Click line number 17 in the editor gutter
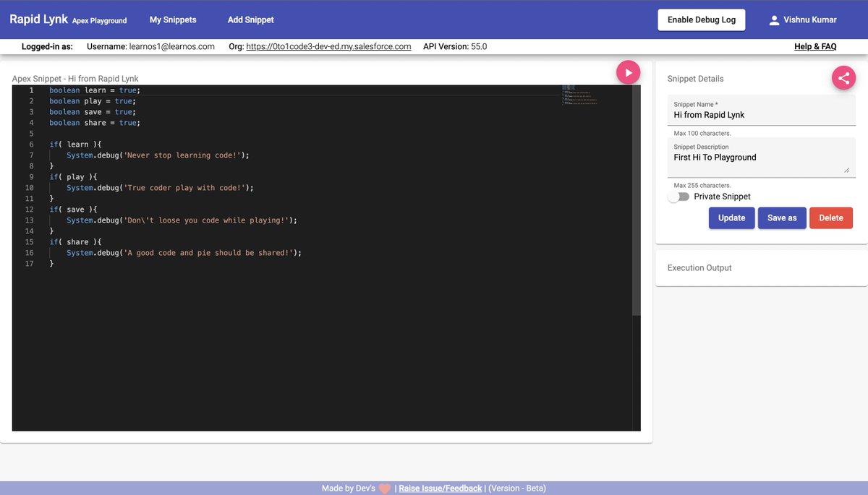The image size is (868, 495). 30,264
